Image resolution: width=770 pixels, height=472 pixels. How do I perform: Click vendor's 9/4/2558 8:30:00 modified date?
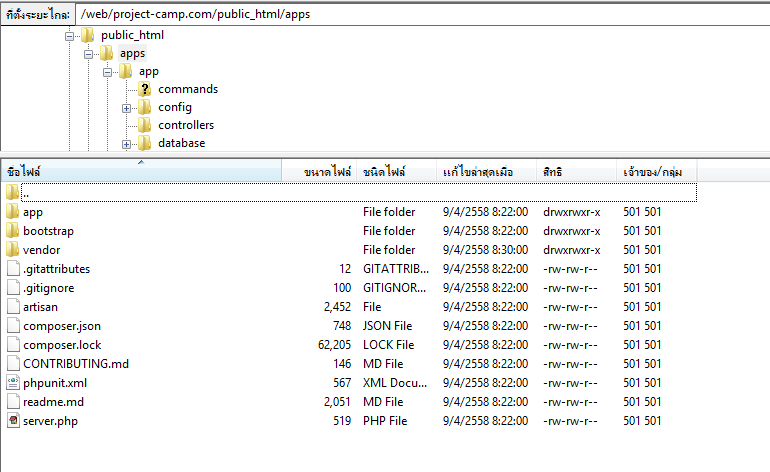[486, 250]
